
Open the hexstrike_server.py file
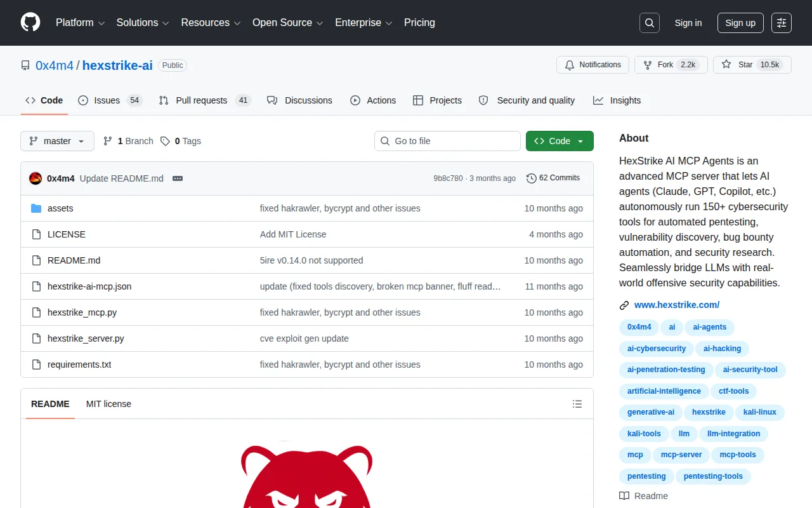[x=86, y=338]
